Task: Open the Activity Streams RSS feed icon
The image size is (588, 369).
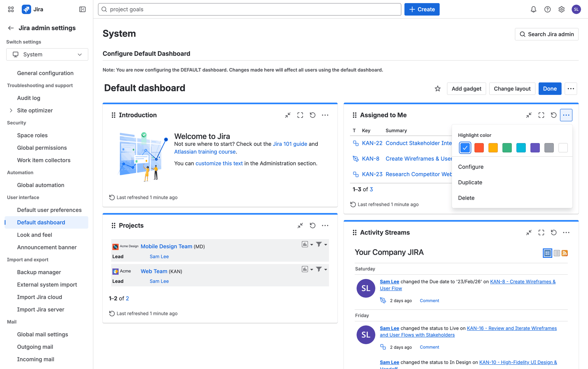Action: click(565, 253)
